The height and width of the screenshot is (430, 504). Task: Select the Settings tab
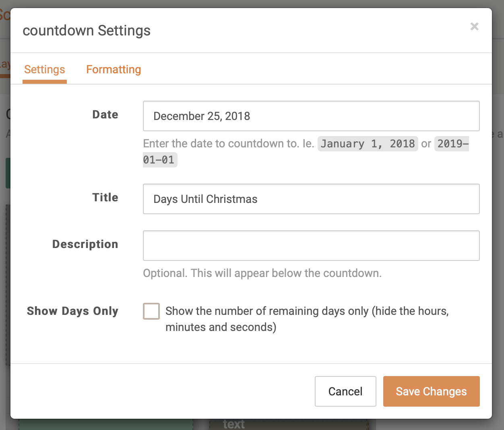44,69
